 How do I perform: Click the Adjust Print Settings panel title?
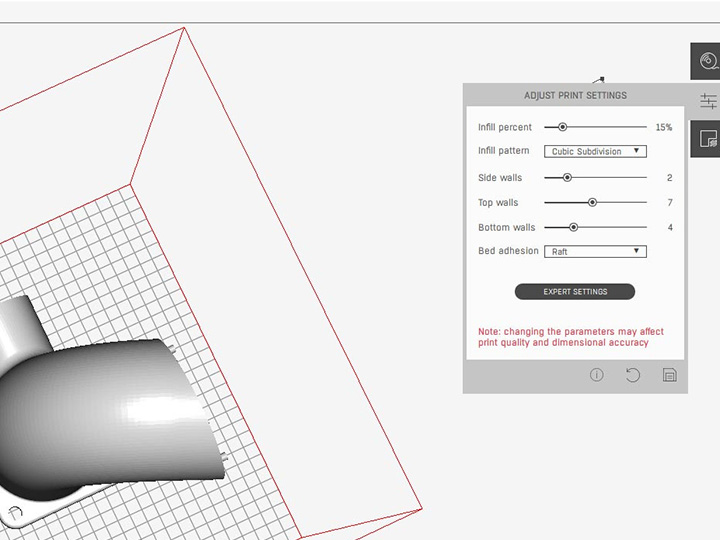click(x=575, y=96)
